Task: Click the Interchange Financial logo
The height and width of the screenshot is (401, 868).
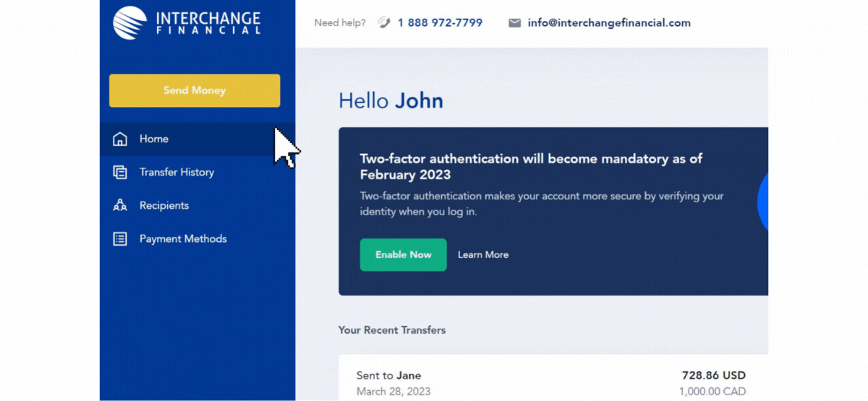Action: tap(187, 22)
